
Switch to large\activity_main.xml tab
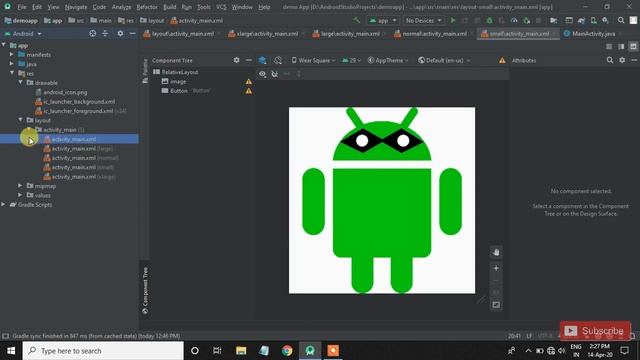[x=350, y=34]
